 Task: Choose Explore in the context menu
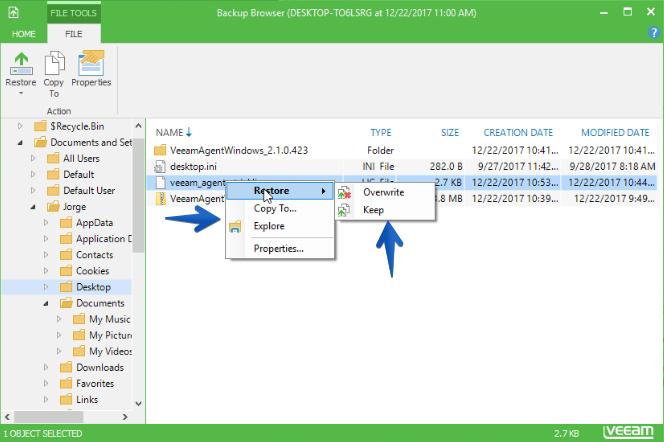(280, 226)
